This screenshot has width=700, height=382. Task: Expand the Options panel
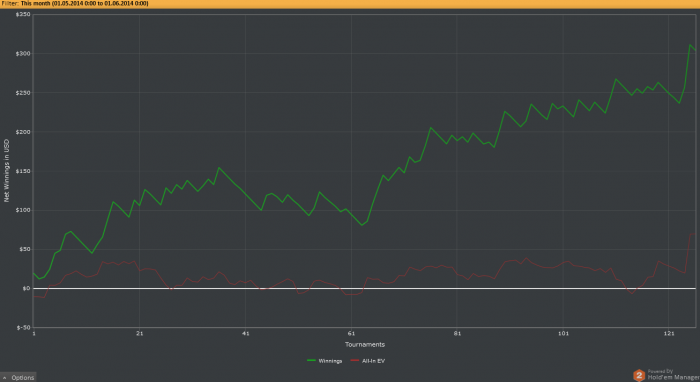coord(18,378)
